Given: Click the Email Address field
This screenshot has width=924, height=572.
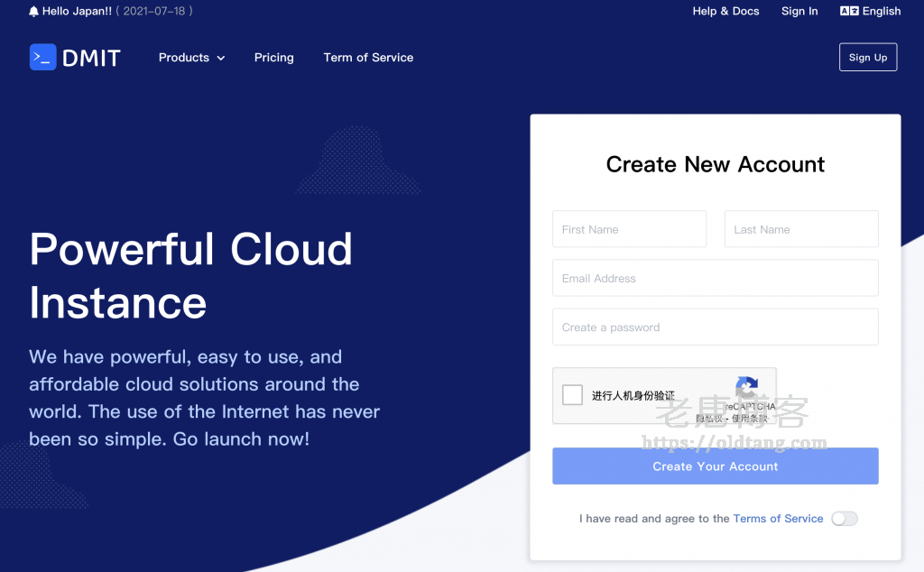Looking at the screenshot, I should (x=715, y=277).
